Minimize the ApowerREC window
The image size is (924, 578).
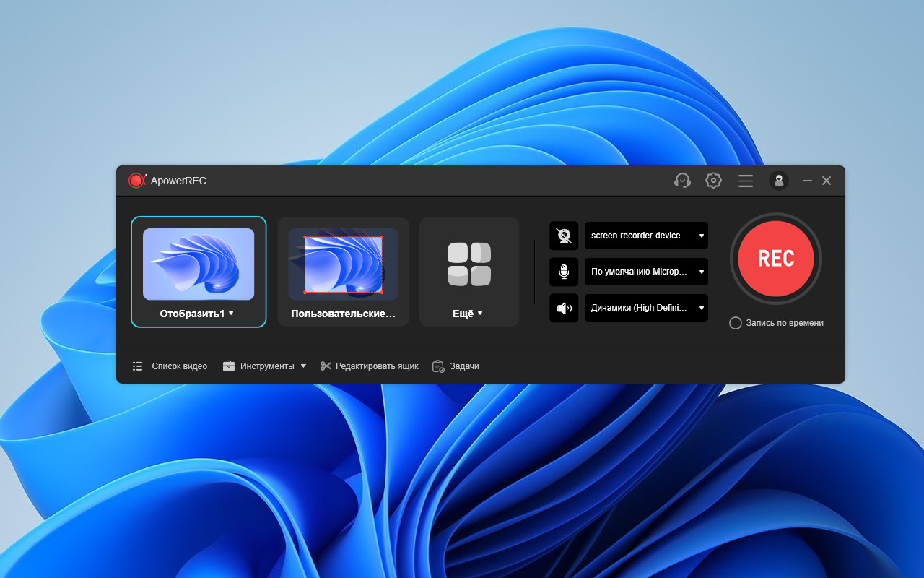[808, 181]
